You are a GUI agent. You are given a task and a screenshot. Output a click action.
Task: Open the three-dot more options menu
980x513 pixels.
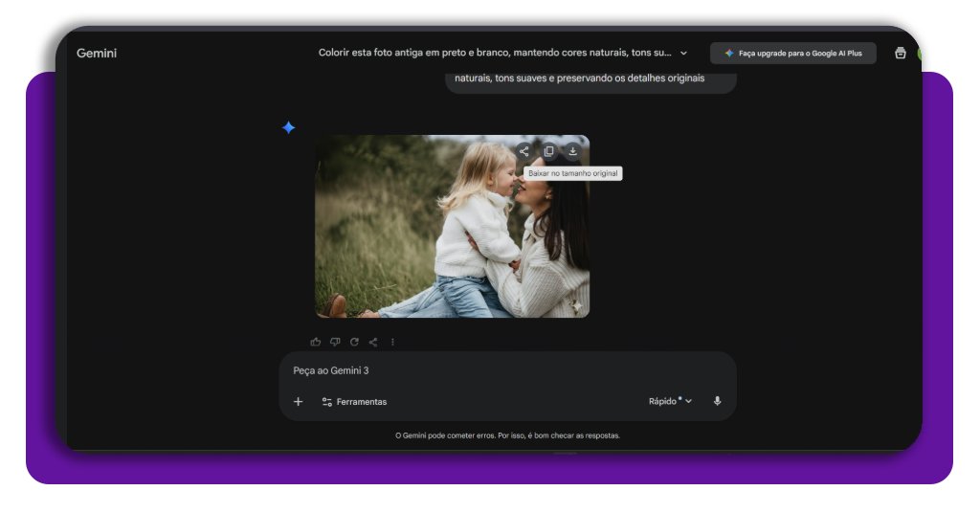392,342
